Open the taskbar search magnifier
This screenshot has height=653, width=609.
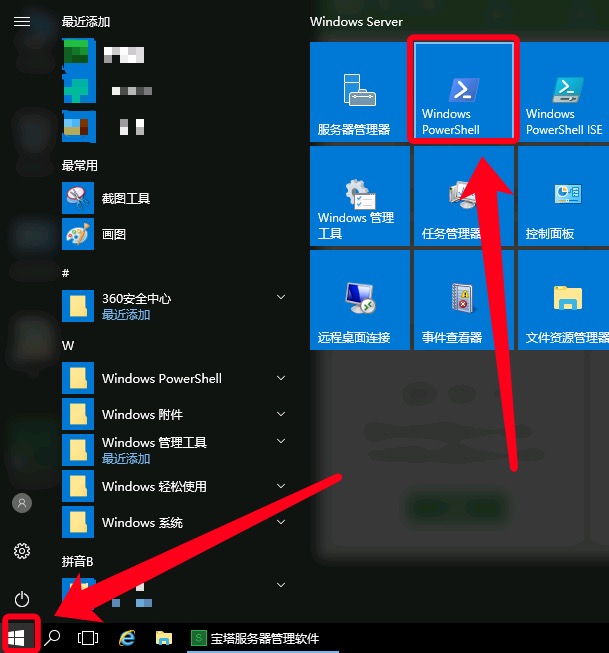pos(52,638)
